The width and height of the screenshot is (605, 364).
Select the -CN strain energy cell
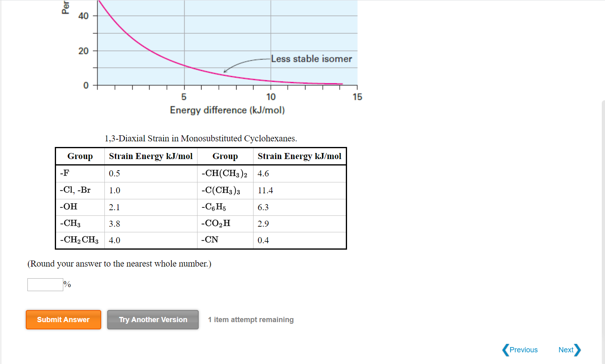(262, 240)
